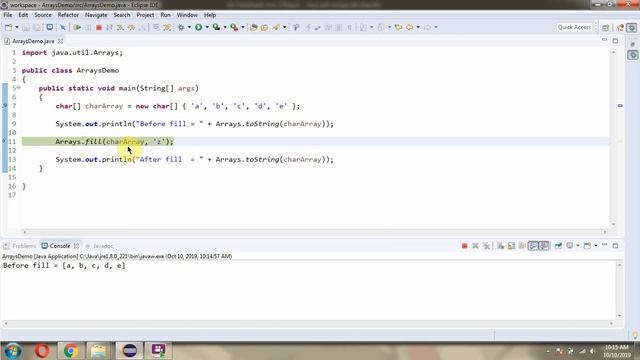Stop debugging with the red Terminate toolbar icon
This screenshot has width=640, height=360.
pos(98,27)
